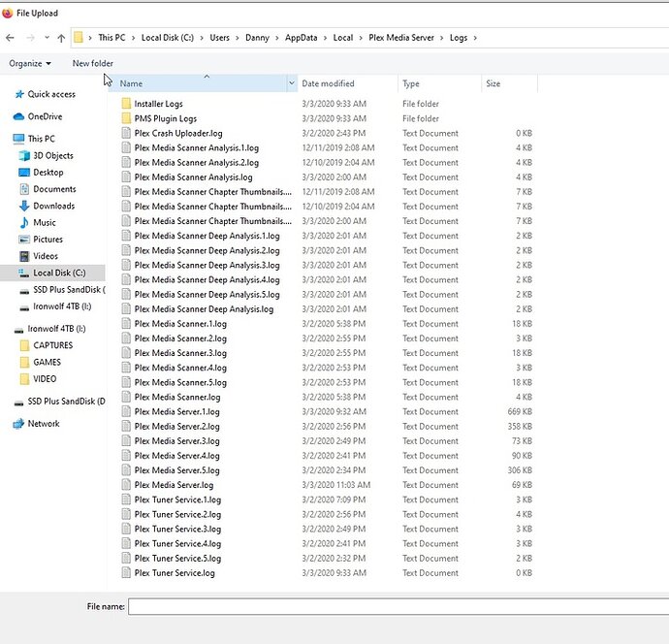Select Plex Tuner Service.5.log file
The image size is (669, 644).
[178, 559]
